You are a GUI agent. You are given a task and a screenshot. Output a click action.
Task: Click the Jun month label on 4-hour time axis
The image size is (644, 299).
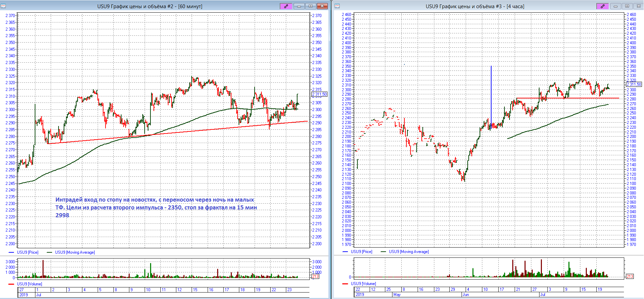[466, 295]
